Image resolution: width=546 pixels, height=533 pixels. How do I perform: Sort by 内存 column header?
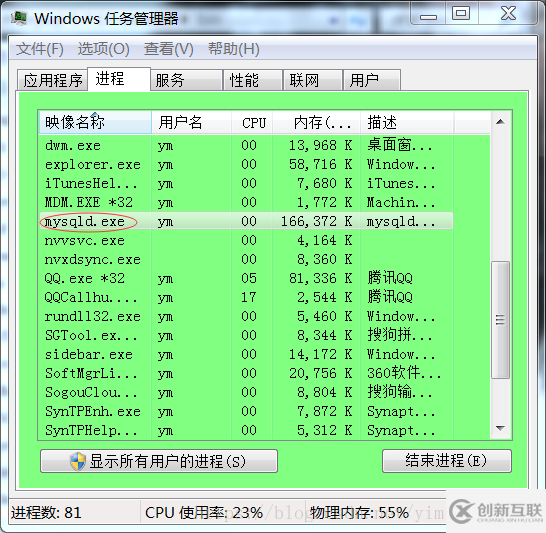point(316,123)
